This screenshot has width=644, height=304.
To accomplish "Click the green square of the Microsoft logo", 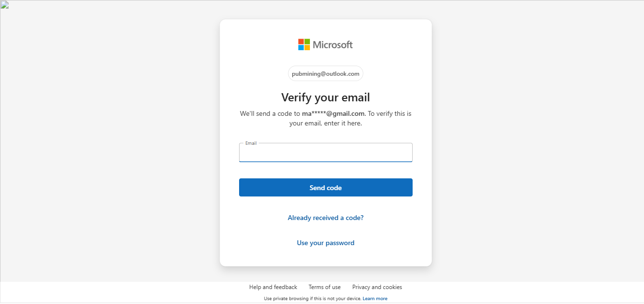I will [x=307, y=41].
